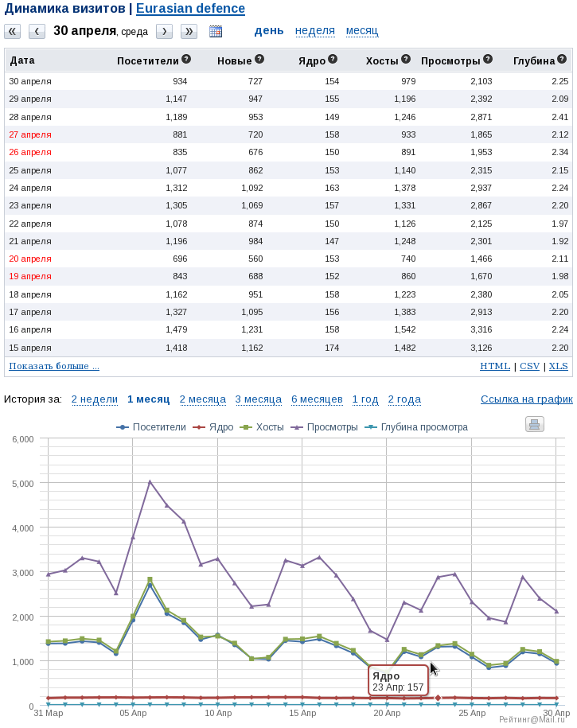Image resolution: width=577 pixels, height=728 pixels.
Task: Click depth value 2.41 for 28 апреля
Action: (560, 117)
